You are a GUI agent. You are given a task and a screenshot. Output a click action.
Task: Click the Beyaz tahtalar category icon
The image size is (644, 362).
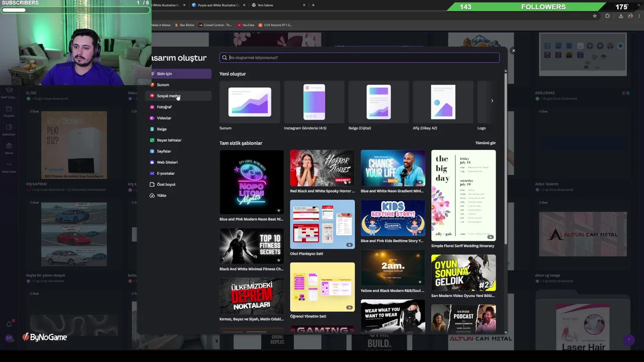(152, 140)
